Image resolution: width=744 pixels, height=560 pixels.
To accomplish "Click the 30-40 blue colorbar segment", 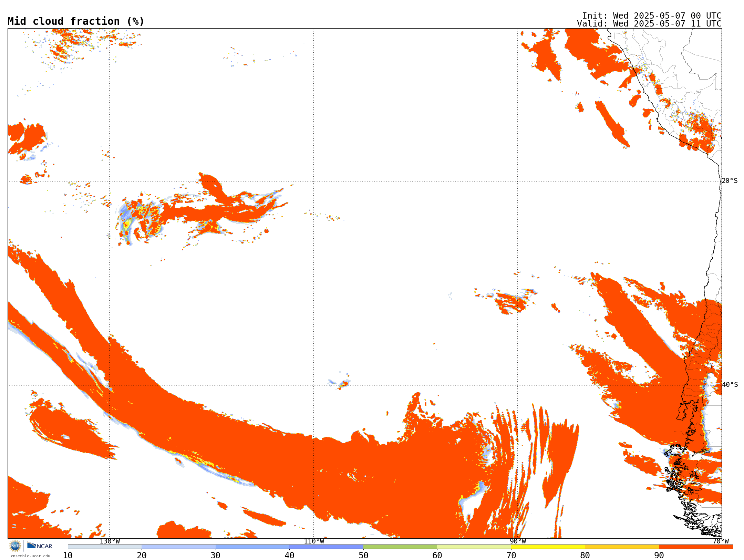I will coord(252,547).
